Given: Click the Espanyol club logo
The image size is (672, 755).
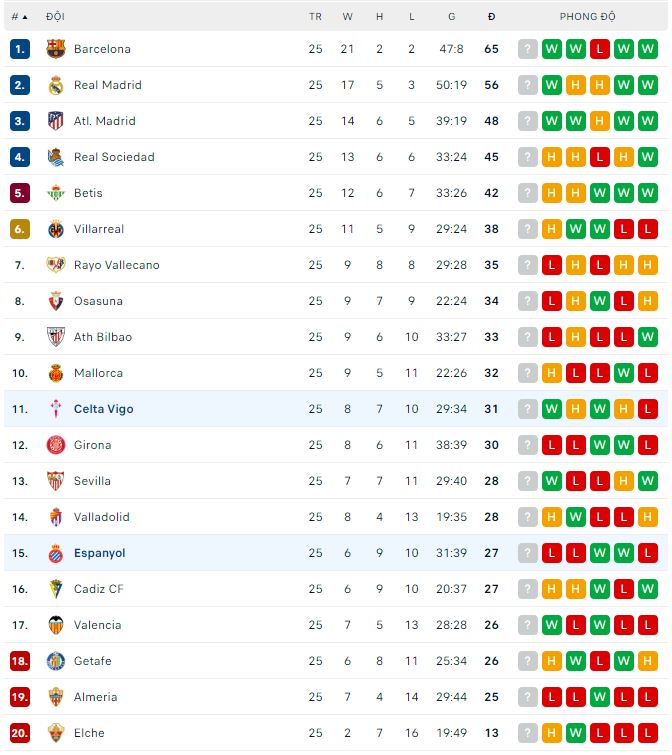Looking at the screenshot, I should [56, 553].
